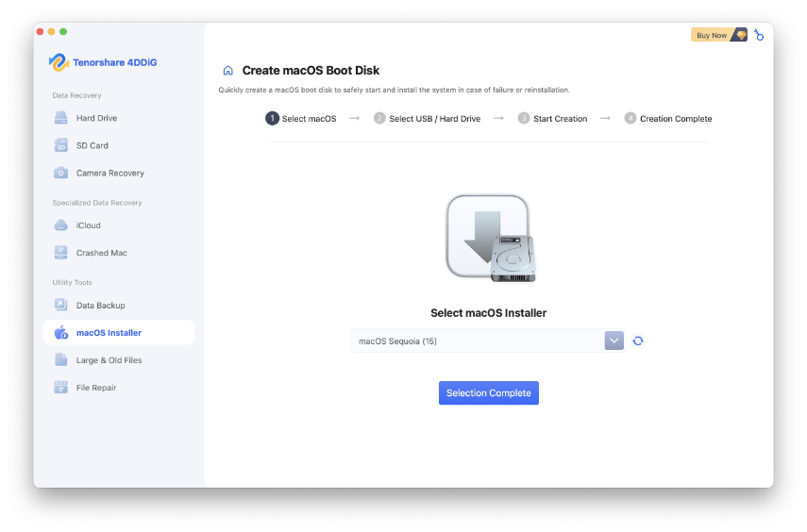The width and height of the screenshot is (807, 532).
Task: Click the Specialized Data Recovery section label
Action: pyautogui.click(x=97, y=203)
